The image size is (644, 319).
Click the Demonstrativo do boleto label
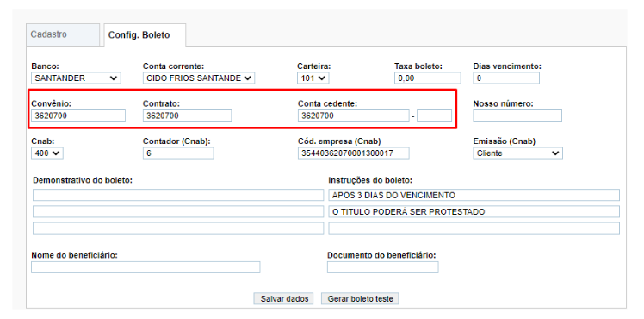pos(82,180)
